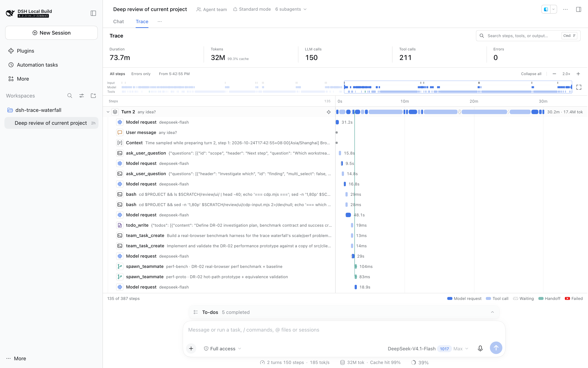Screen dimensions: 588x368
Task: Collapse the To-dos panel chevron
Action: 492,312
